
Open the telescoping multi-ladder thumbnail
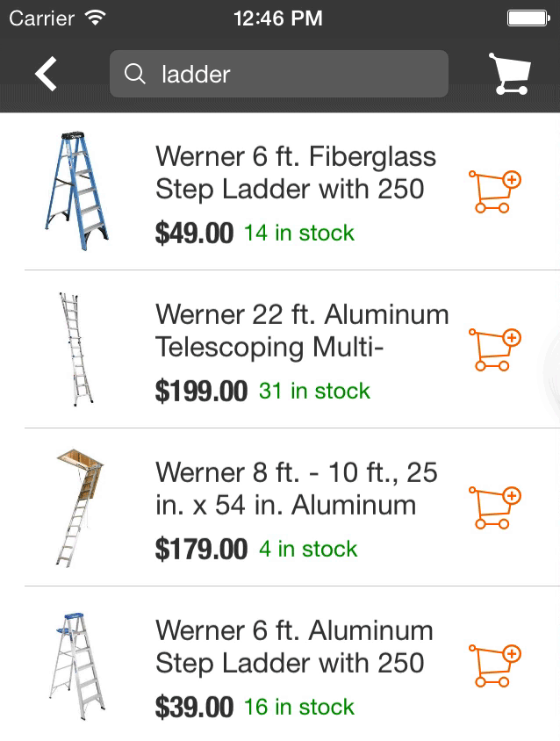[x=76, y=349]
